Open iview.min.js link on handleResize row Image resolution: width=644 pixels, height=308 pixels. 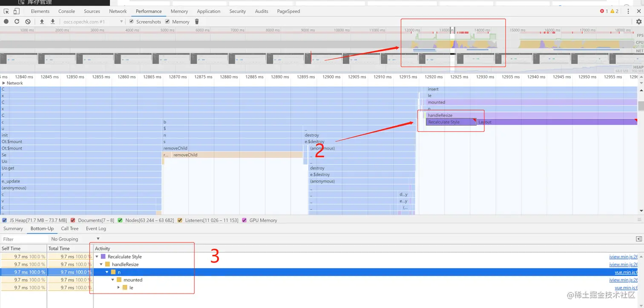tap(624, 265)
